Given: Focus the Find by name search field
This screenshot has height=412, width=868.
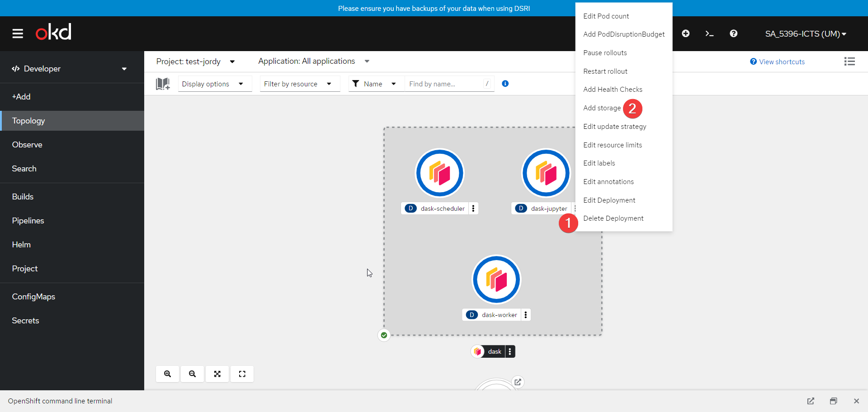Looking at the screenshot, I should pos(449,84).
